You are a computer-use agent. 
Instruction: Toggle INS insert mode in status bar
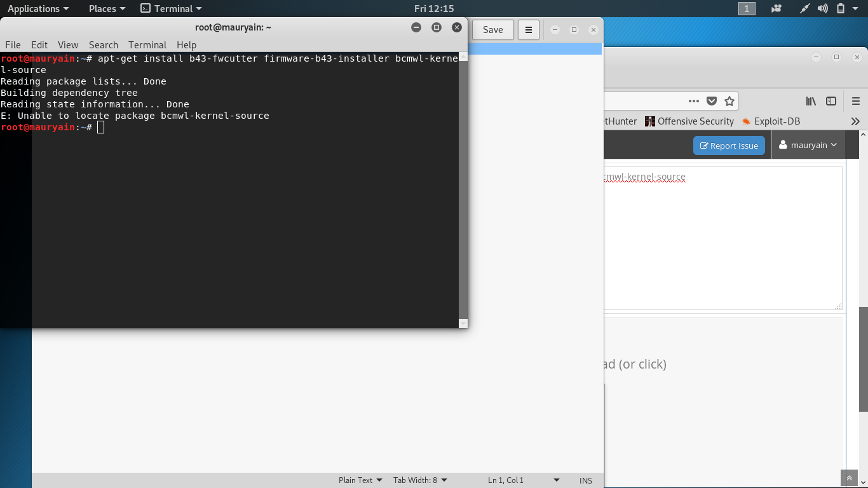click(x=585, y=480)
